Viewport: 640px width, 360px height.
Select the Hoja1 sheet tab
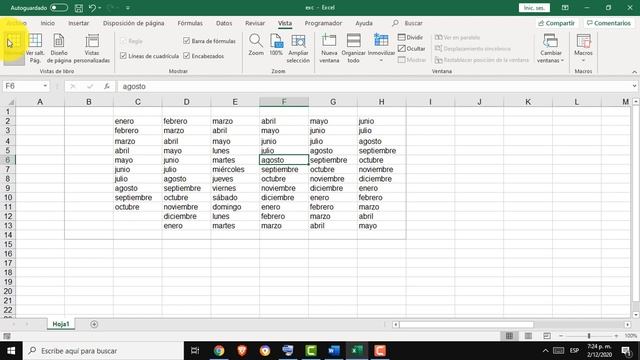pos(61,324)
